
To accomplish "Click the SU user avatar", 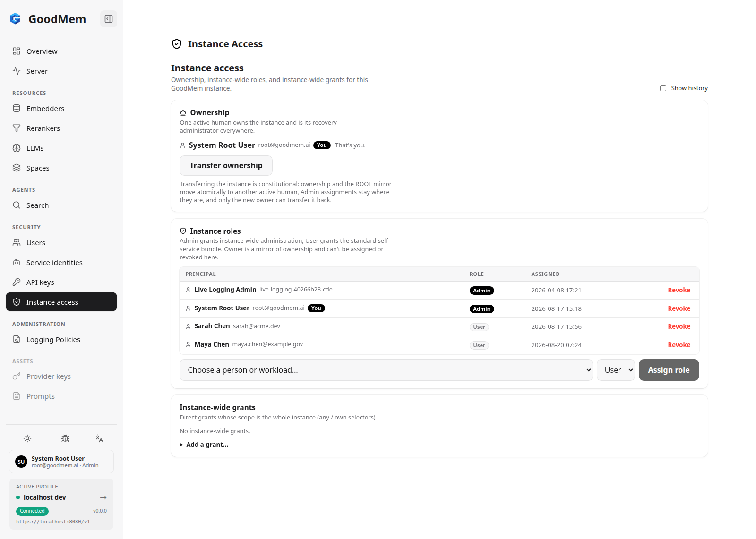I will tap(21, 462).
